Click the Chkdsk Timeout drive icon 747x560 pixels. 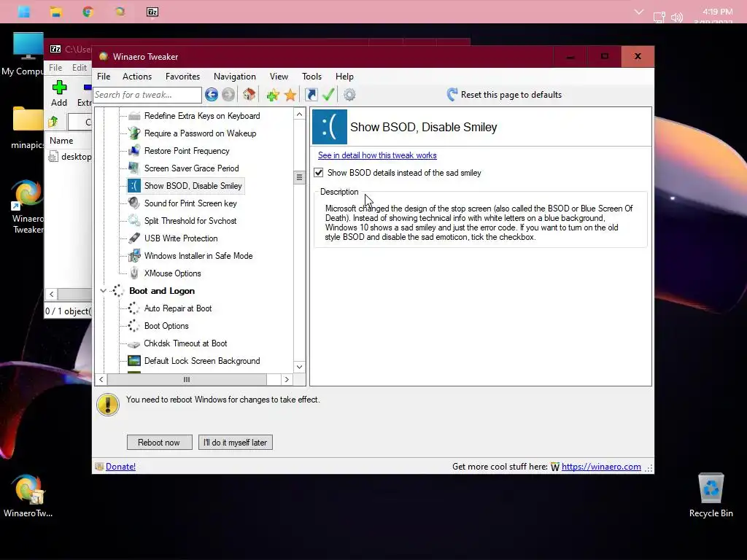pos(134,344)
